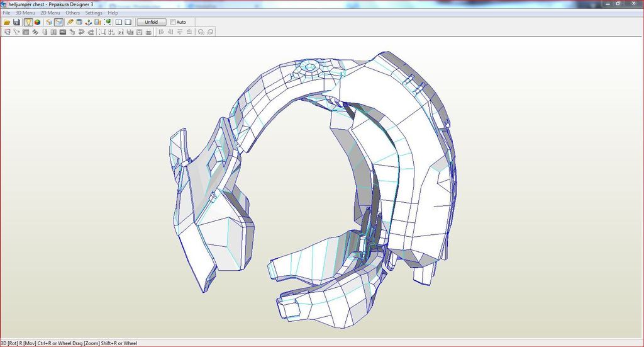Image resolution: width=644 pixels, height=347 pixels.
Task: Expand the Settings menu dropdown
Action: (x=94, y=13)
